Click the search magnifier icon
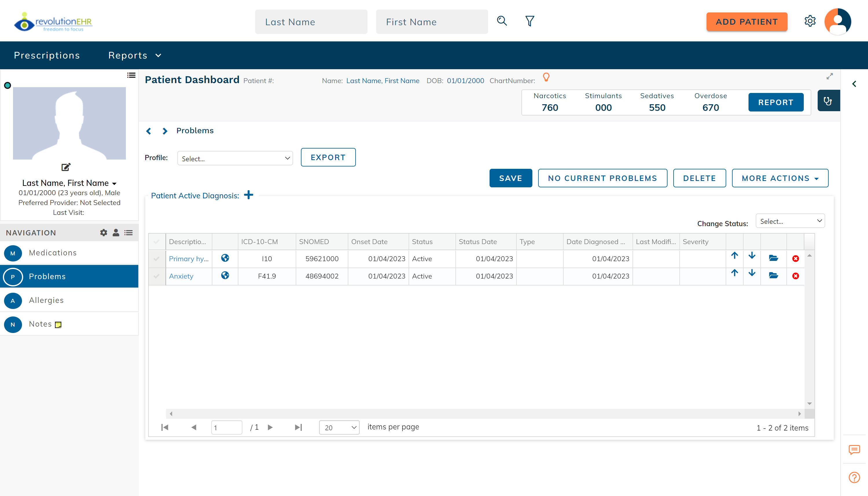The width and height of the screenshot is (868, 496). click(502, 21)
